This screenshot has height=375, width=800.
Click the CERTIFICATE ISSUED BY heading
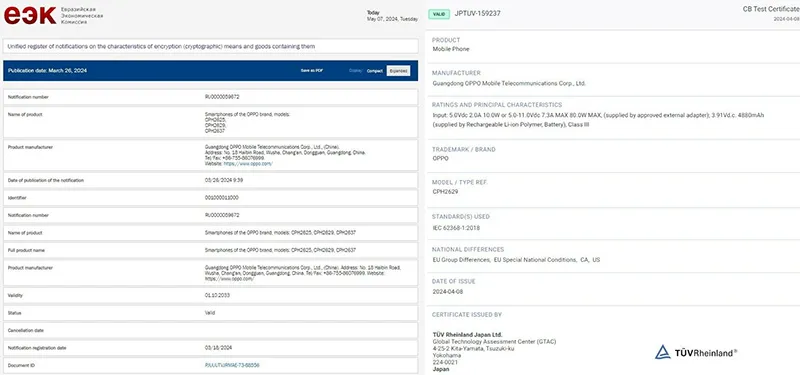(x=467, y=315)
